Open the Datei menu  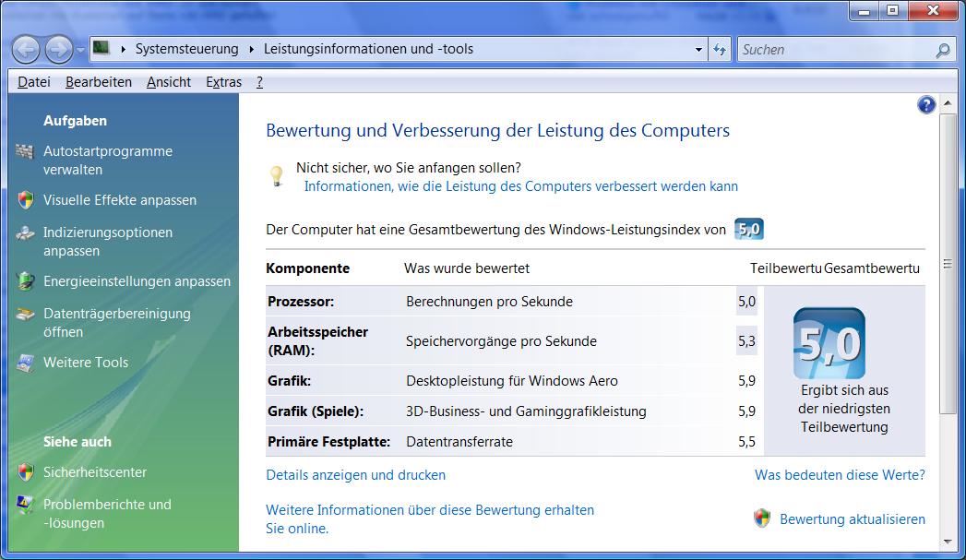click(34, 82)
